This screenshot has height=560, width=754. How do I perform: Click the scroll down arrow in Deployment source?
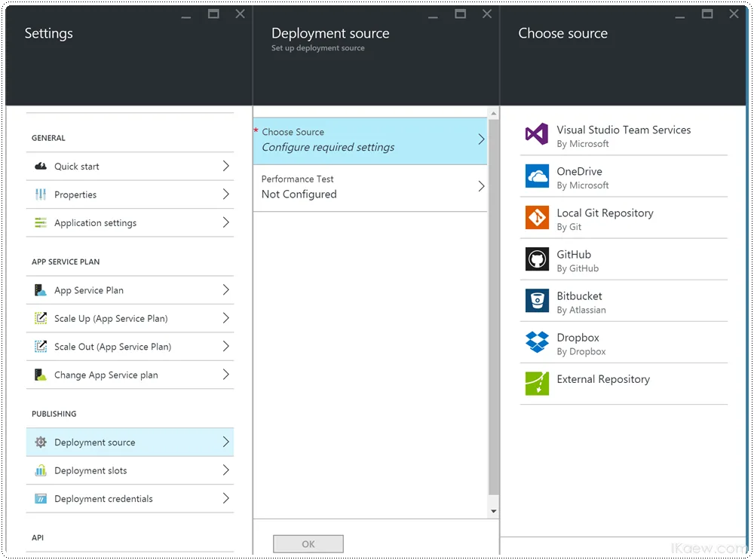[493, 512]
